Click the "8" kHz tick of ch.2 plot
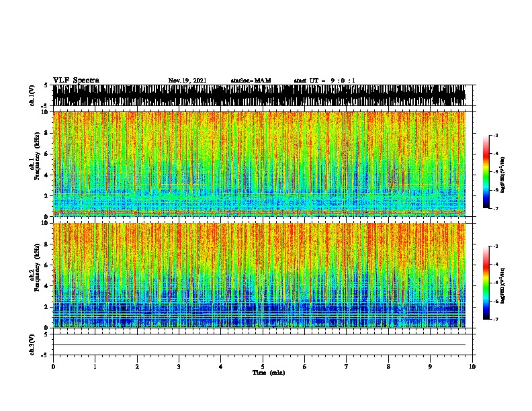532x411 pixels. click(x=46, y=244)
